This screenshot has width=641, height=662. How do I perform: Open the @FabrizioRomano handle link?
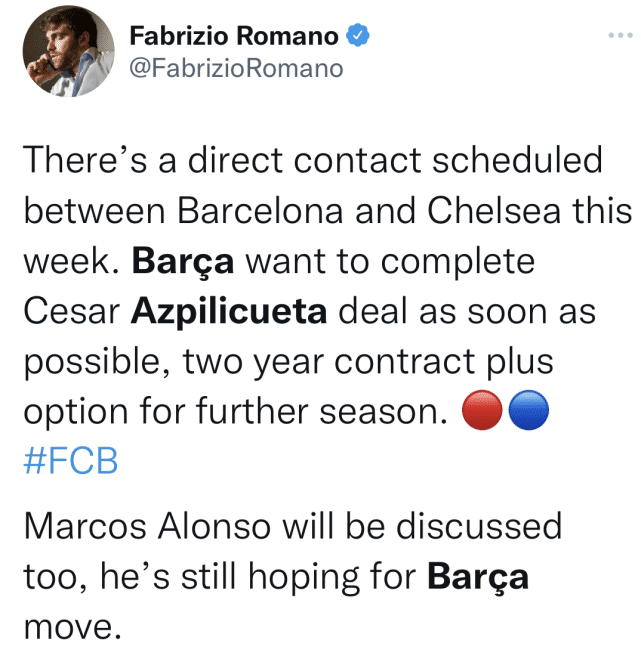tap(237, 68)
